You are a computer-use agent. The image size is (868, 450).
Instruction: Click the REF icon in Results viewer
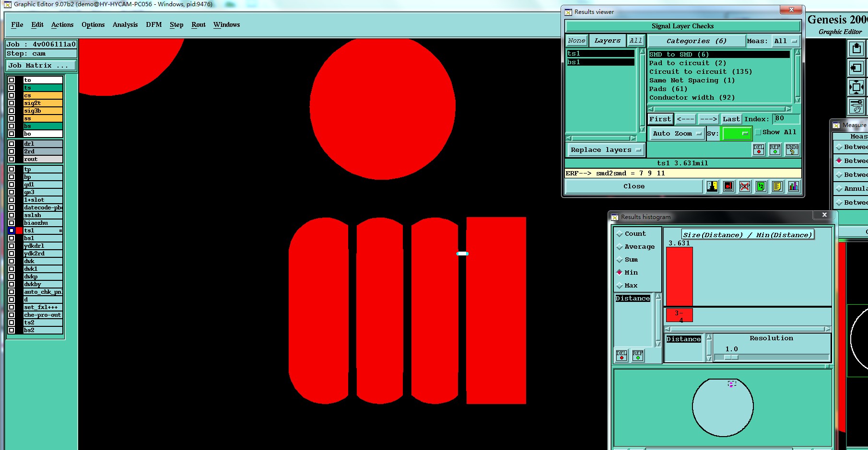pos(775,150)
